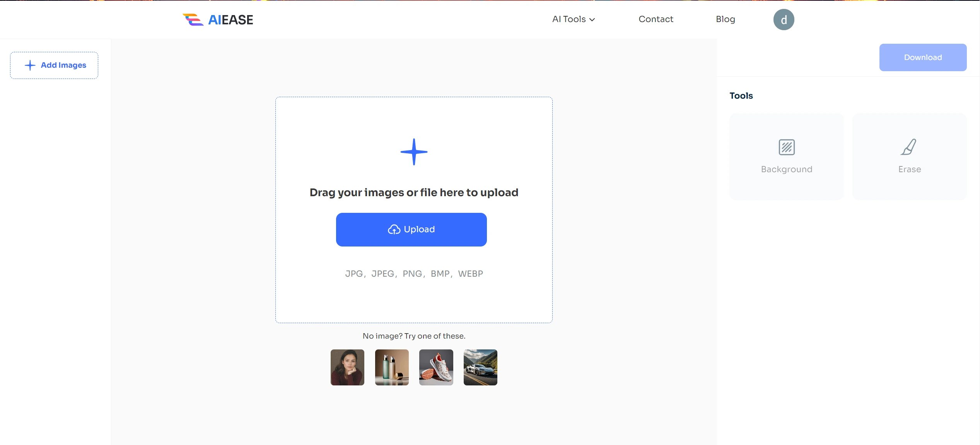Screen dimensions: 980x445
Task: Click the plus icon in the upload area
Action: point(413,152)
